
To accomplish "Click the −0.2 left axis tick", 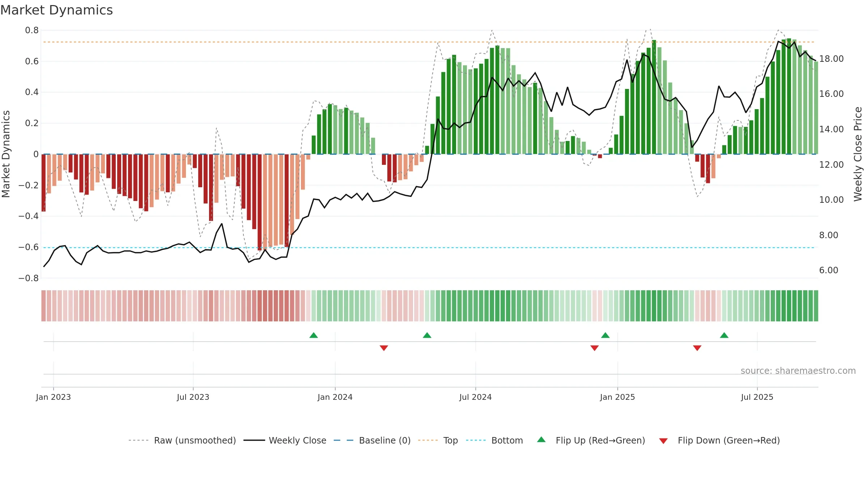I will tap(29, 185).
